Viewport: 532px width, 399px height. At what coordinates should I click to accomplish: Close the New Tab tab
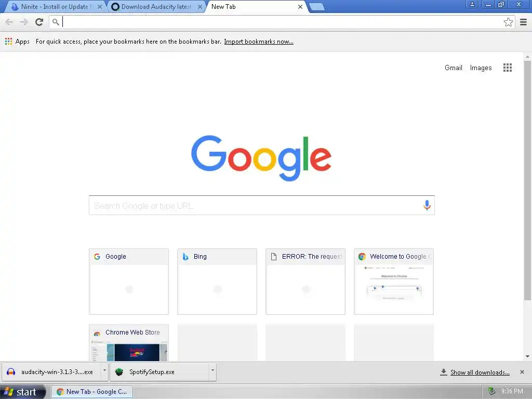[x=300, y=7]
